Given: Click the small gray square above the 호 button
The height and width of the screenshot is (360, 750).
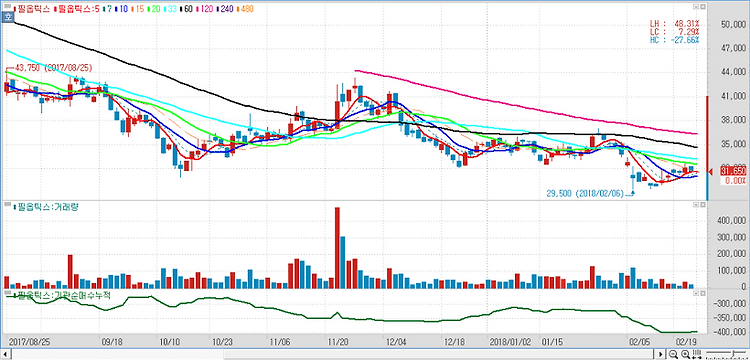Looking at the screenshot, I should click(8, 6).
